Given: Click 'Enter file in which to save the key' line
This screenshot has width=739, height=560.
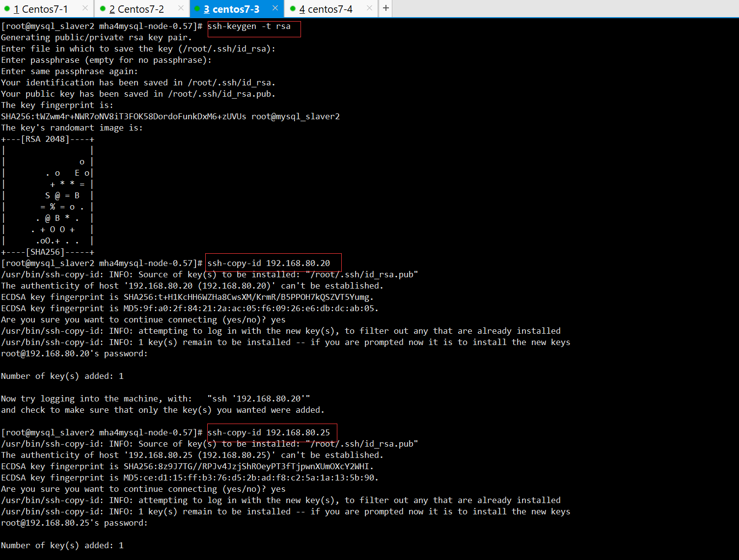Looking at the screenshot, I should (138, 49).
